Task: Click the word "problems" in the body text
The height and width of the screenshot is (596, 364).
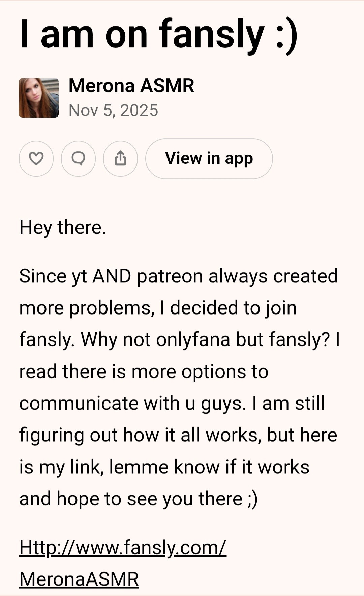Action: point(111,308)
